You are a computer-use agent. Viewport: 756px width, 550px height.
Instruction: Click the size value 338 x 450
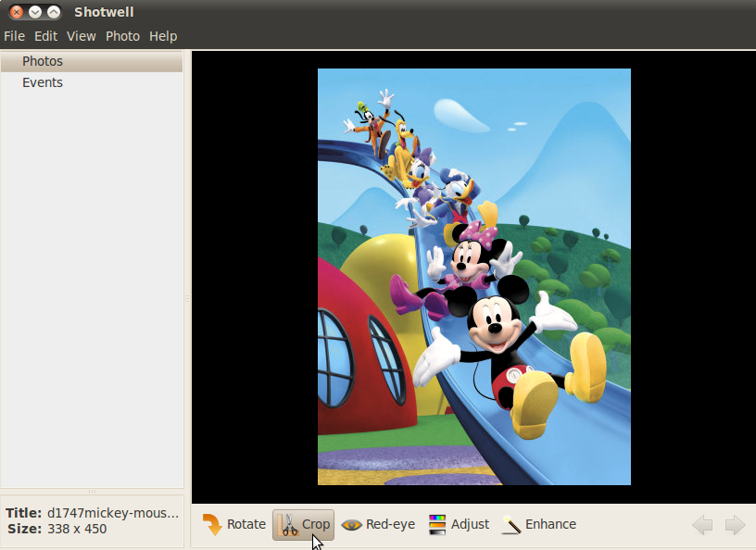tap(77, 529)
